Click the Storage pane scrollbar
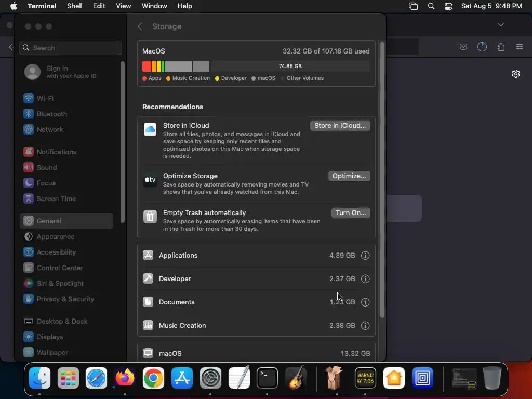 coord(382,180)
